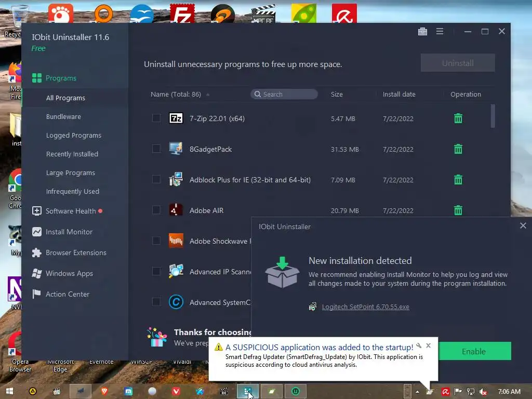The width and height of the screenshot is (532, 399).
Task: Click the program list scrollbar
Action: [493, 116]
